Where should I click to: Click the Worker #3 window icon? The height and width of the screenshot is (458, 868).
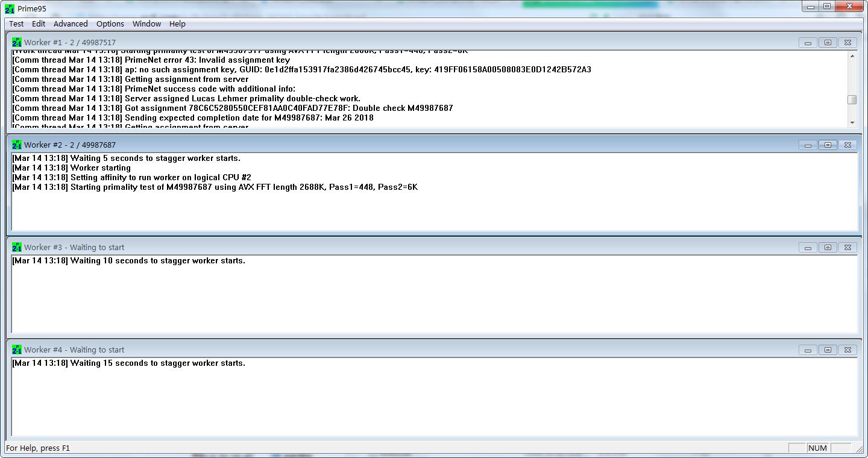coord(17,247)
